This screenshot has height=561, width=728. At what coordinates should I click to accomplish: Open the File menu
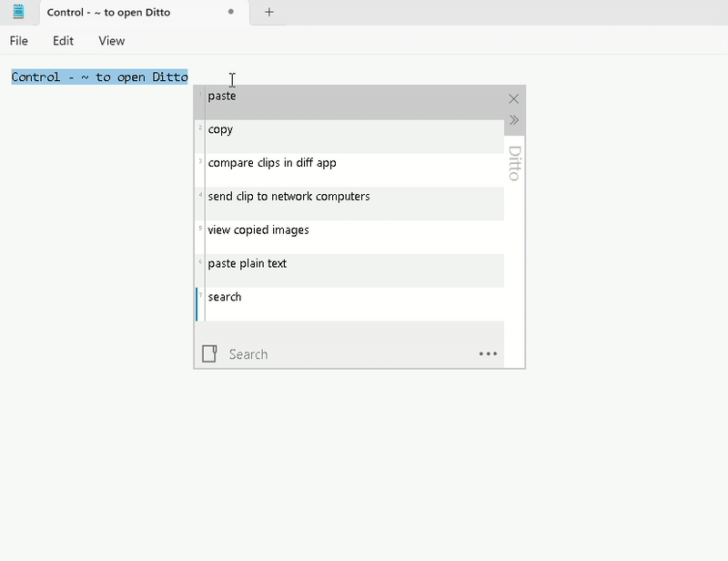click(18, 41)
